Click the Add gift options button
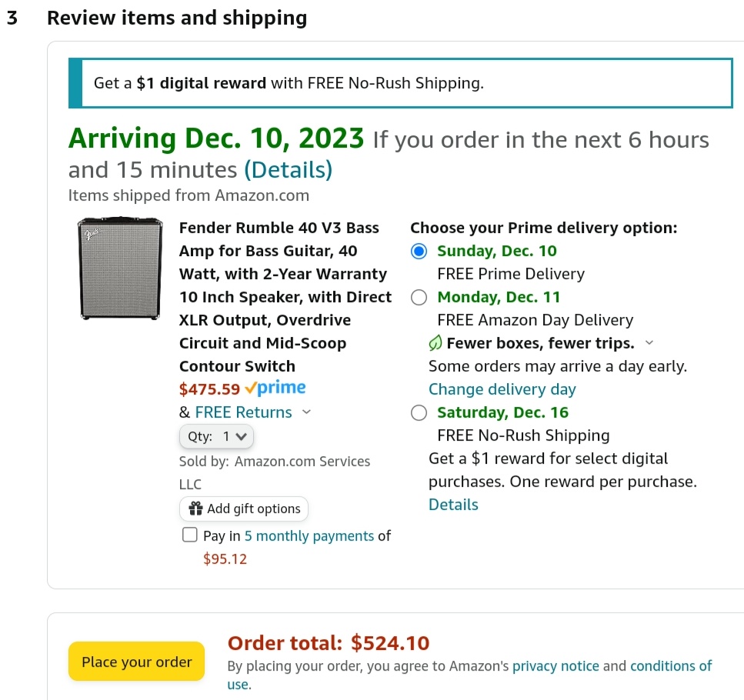 coord(244,508)
